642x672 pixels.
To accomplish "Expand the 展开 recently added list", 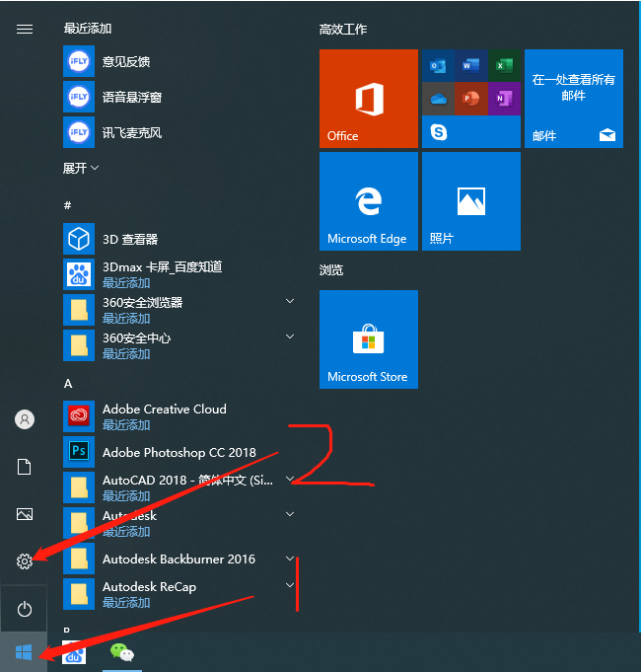I will click(x=81, y=168).
